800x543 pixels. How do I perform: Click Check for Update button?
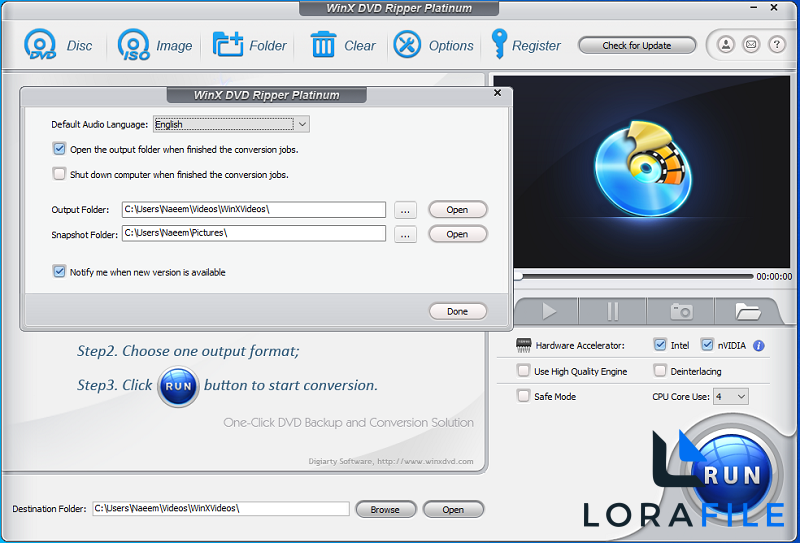pos(637,45)
